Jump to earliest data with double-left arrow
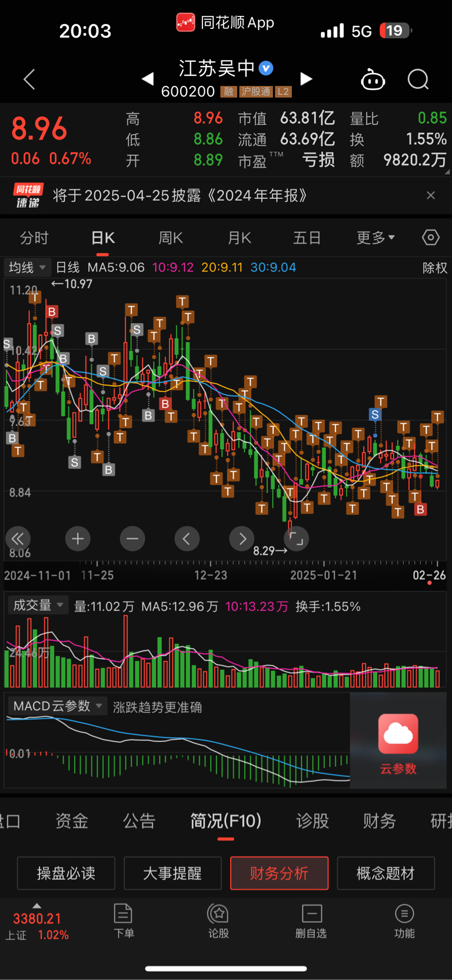Viewport: 452px width, 980px height. click(18, 539)
